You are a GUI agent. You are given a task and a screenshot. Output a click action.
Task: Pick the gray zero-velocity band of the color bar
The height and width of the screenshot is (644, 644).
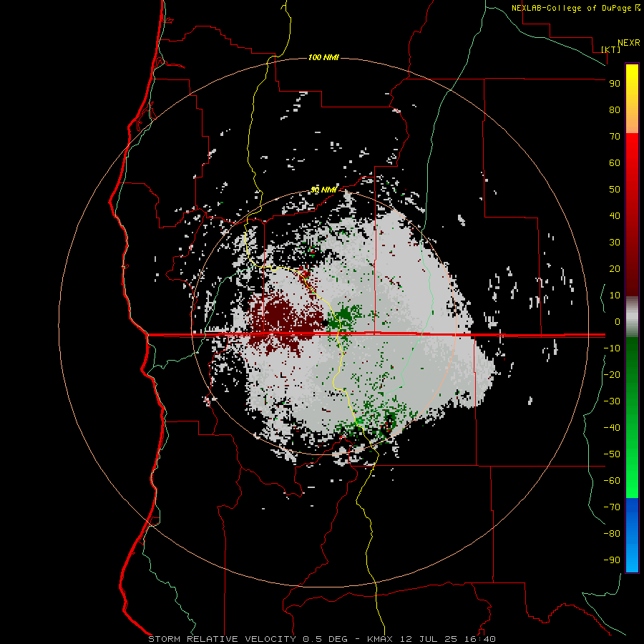(x=632, y=317)
